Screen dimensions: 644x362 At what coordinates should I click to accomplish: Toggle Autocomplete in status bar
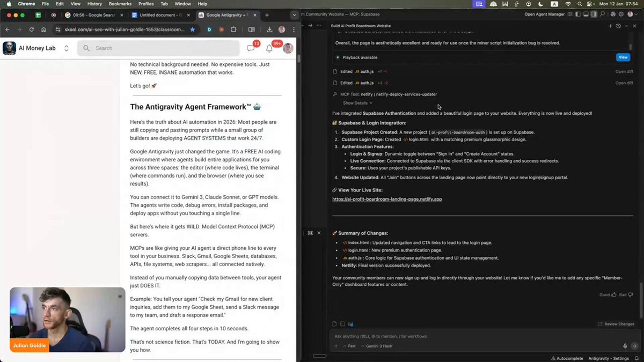[x=566, y=358]
